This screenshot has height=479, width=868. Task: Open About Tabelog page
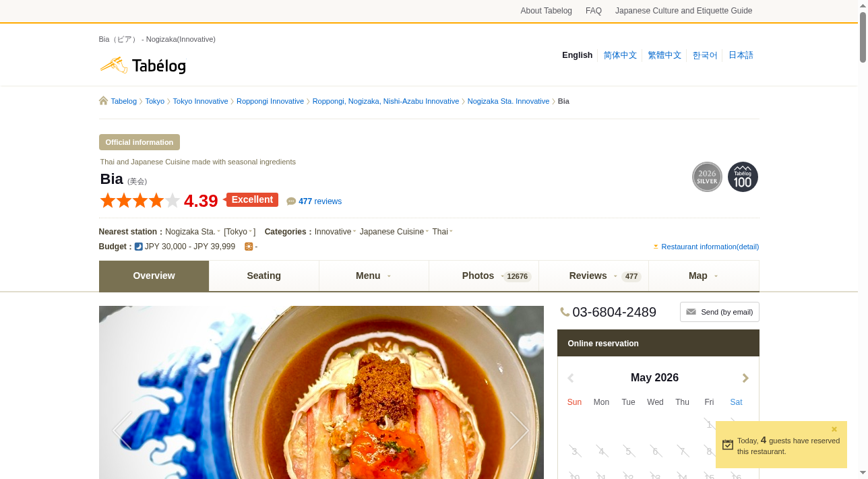tap(546, 11)
